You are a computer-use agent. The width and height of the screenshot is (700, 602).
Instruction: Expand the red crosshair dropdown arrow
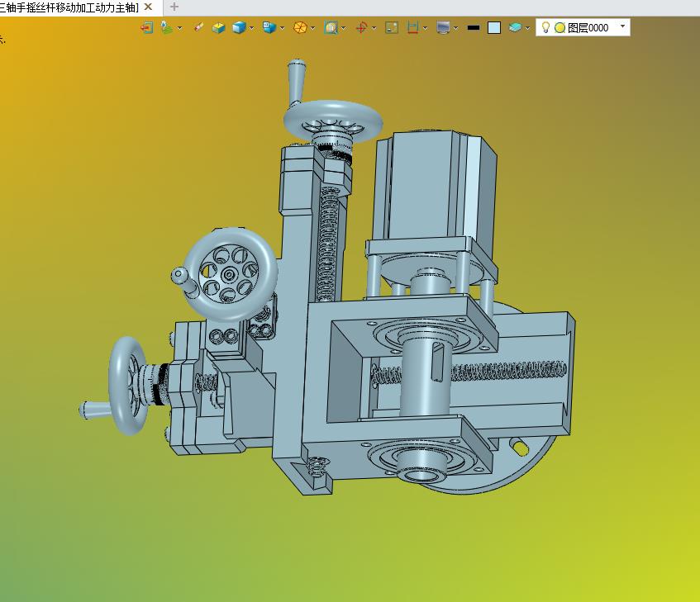pos(374,28)
